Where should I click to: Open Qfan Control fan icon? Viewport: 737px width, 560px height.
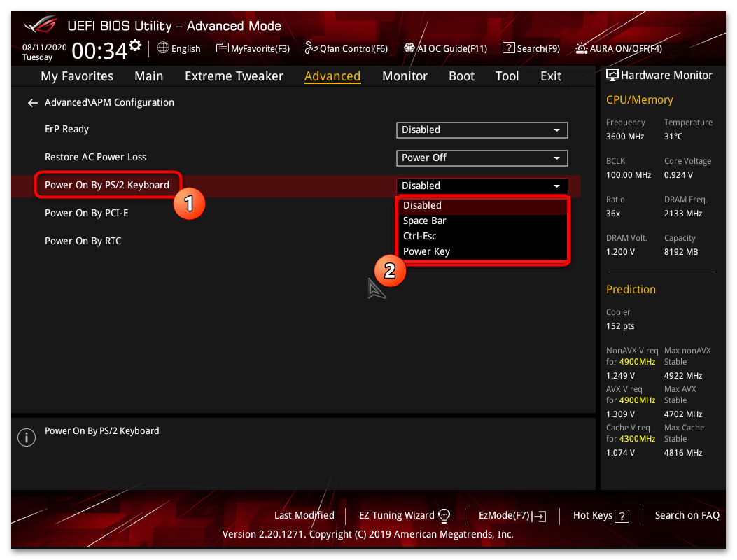tap(311, 48)
